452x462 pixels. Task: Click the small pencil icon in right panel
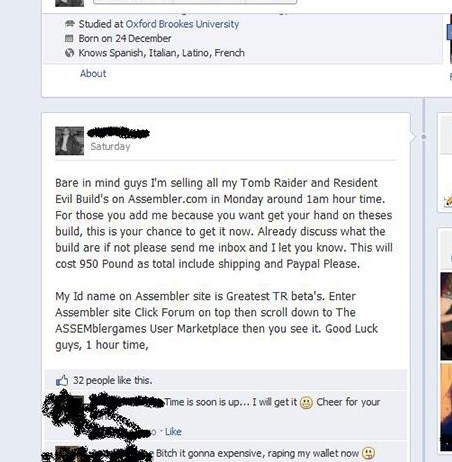coord(448,201)
